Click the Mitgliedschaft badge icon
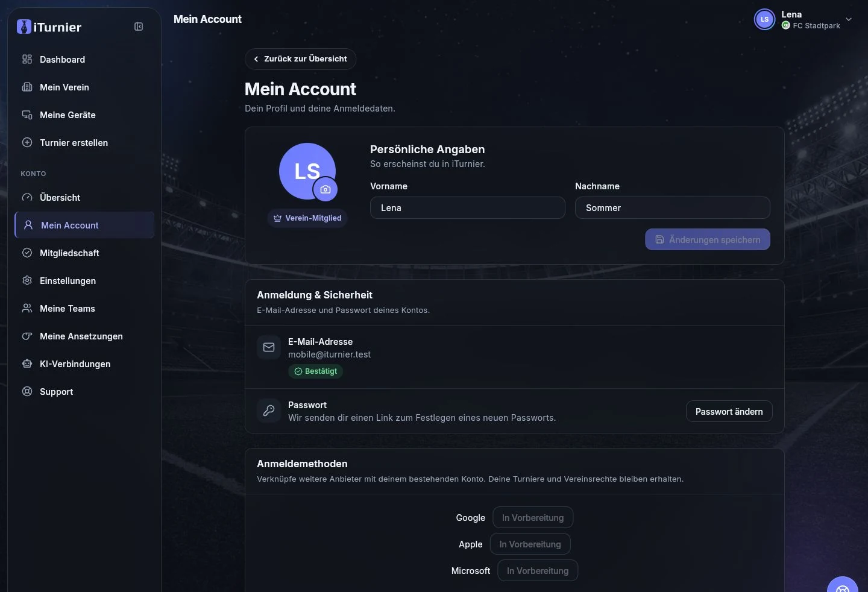 [x=27, y=253]
